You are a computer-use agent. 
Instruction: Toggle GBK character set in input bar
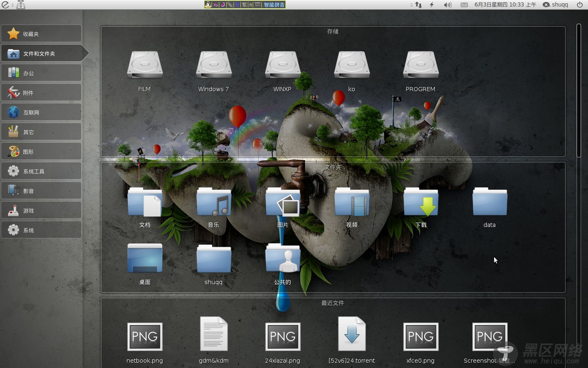point(230,4)
